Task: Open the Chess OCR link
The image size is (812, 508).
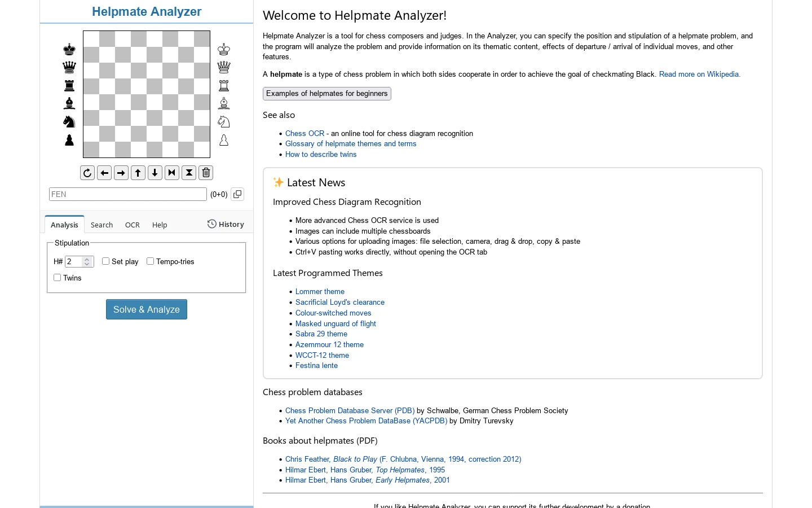Action: pos(304,134)
